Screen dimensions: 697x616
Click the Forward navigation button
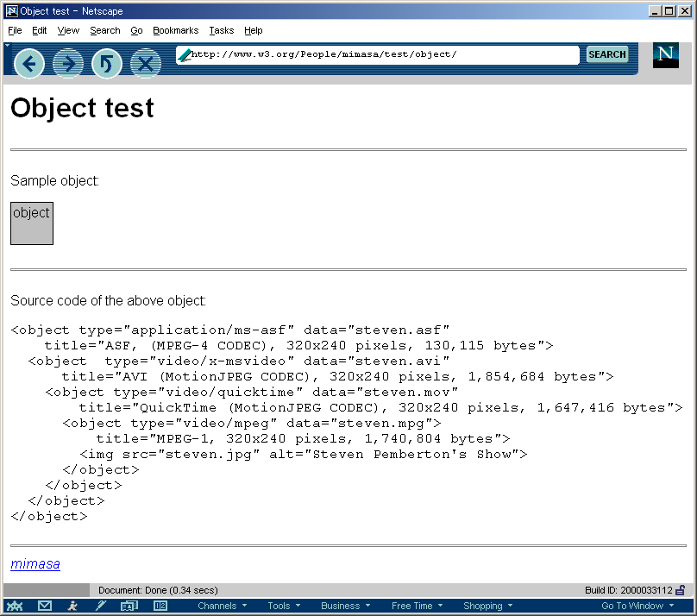point(68,64)
